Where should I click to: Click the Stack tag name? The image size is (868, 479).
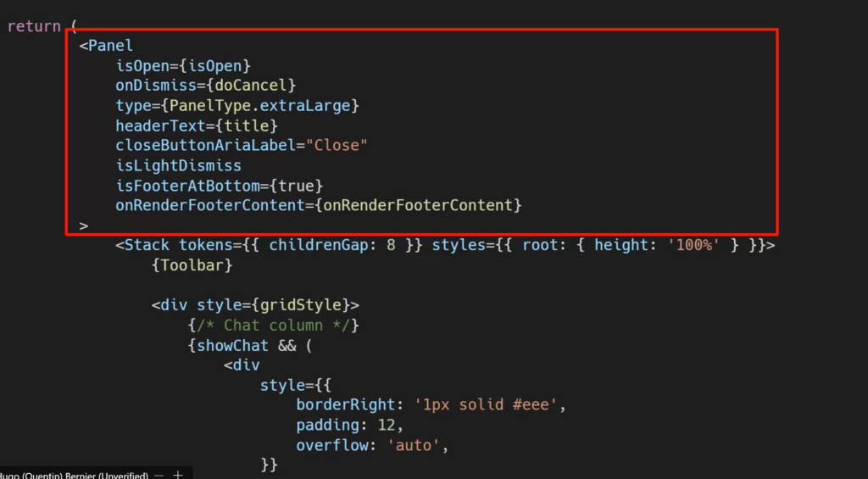[147, 245]
